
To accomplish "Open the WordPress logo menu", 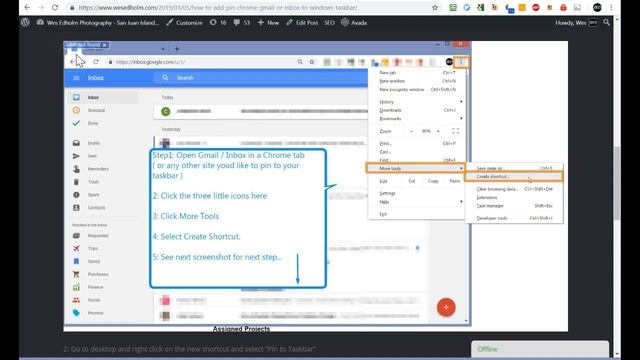I will (25, 22).
